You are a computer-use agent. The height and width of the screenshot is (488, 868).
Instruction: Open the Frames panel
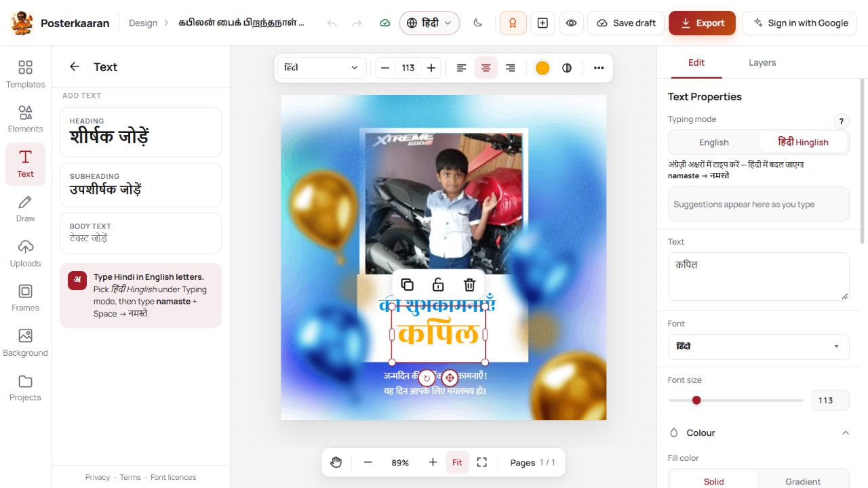click(x=25, y=298)
